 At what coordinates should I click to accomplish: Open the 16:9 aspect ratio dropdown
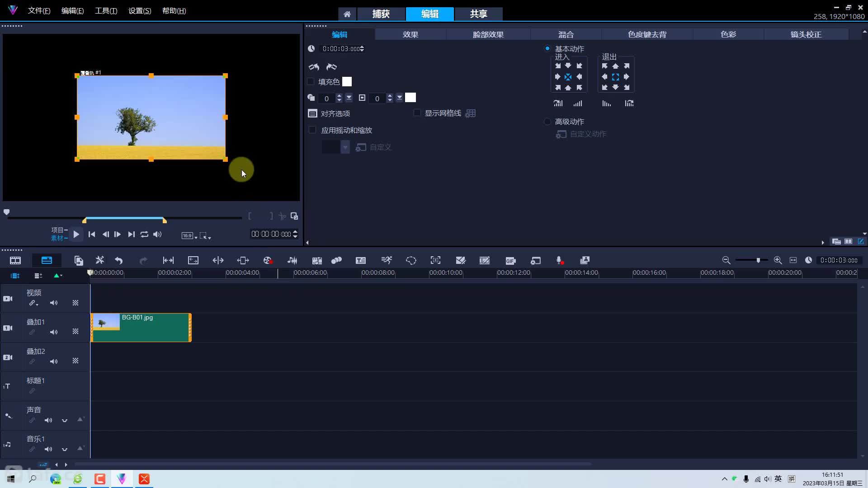pyautogui.click(x=189, y=235)
